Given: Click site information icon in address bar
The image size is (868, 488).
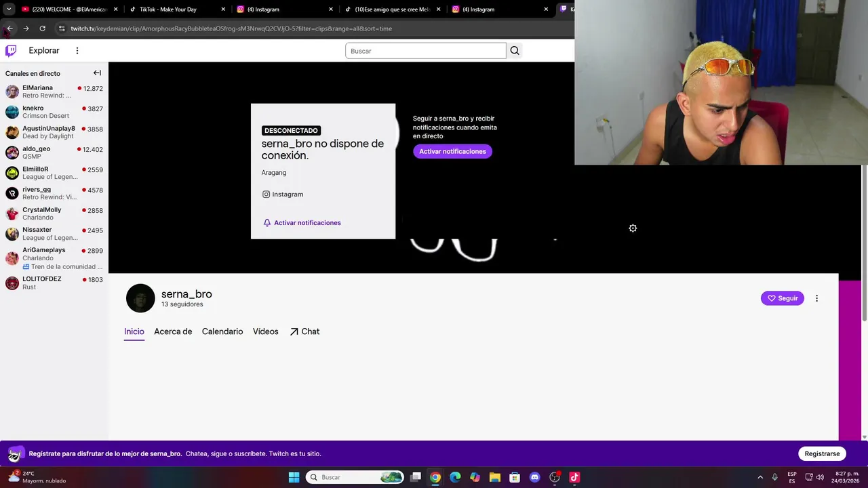Looking at the screenshot, I should pos(62,28).
